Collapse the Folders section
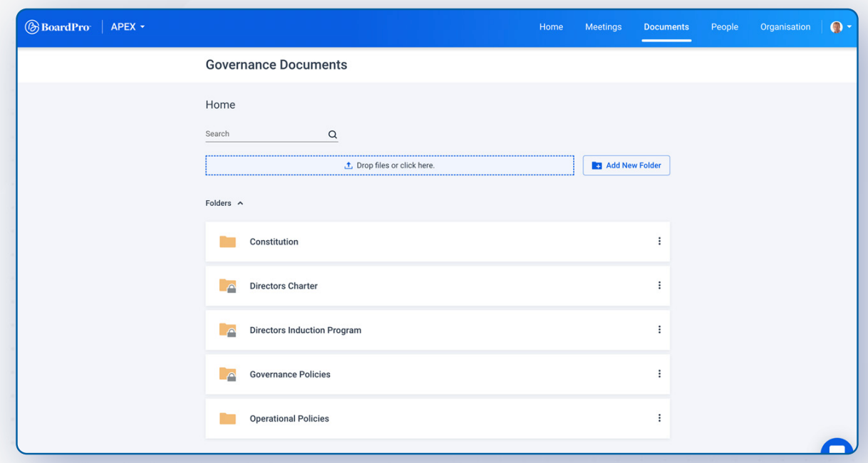 coord(224,203)
